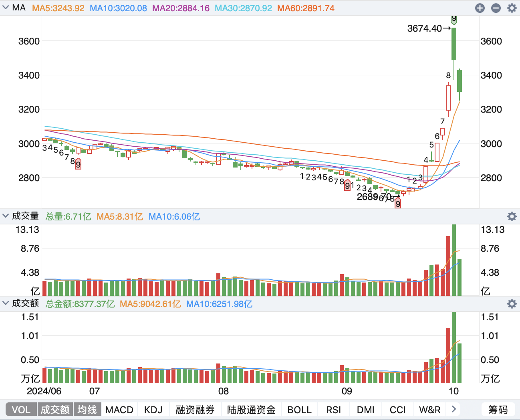Viewport: 520px width, 420px height.
Task: Switch to the KDJ indicator tab
Action: pos(153,410)
